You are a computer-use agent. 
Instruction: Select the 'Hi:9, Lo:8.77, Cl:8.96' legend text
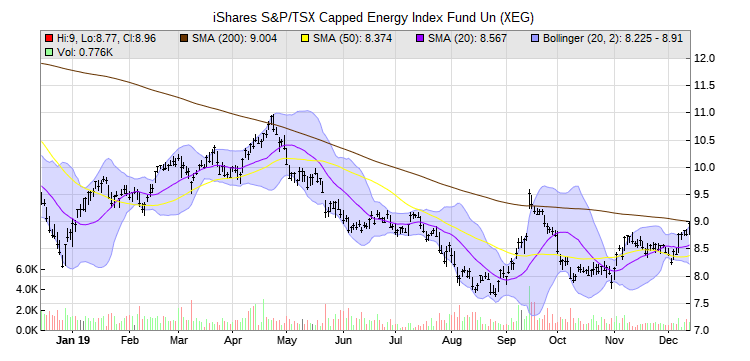pos(106,39)
